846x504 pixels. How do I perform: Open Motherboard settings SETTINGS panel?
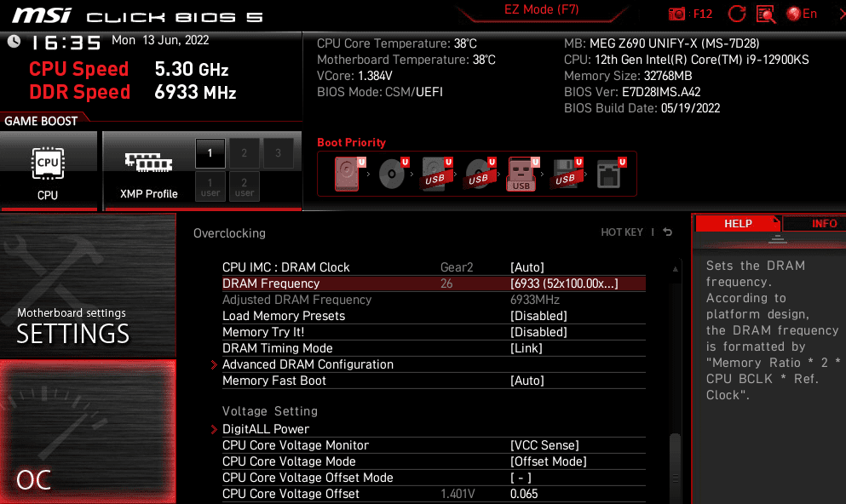[x=88, y=286]
